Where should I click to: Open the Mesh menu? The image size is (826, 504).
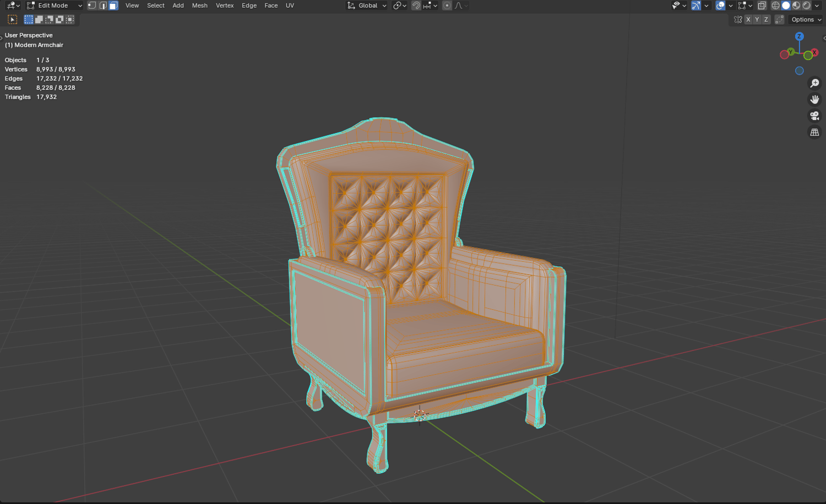(200, 6)
